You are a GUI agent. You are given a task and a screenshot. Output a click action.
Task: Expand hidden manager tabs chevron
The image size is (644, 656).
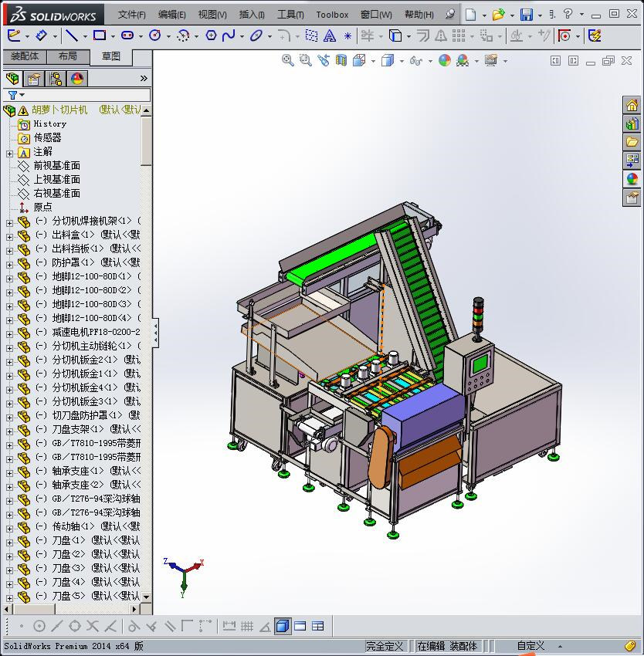(144, 78)
